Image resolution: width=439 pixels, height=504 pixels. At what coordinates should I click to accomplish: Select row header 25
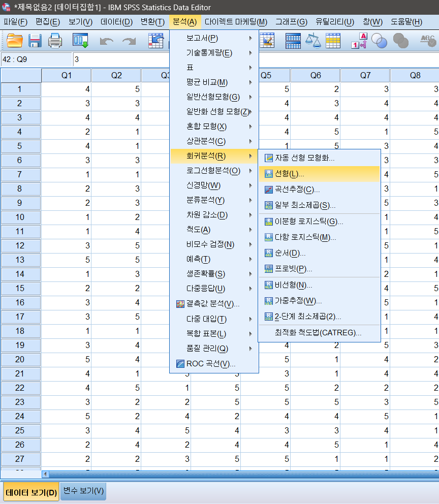[20, 430]
